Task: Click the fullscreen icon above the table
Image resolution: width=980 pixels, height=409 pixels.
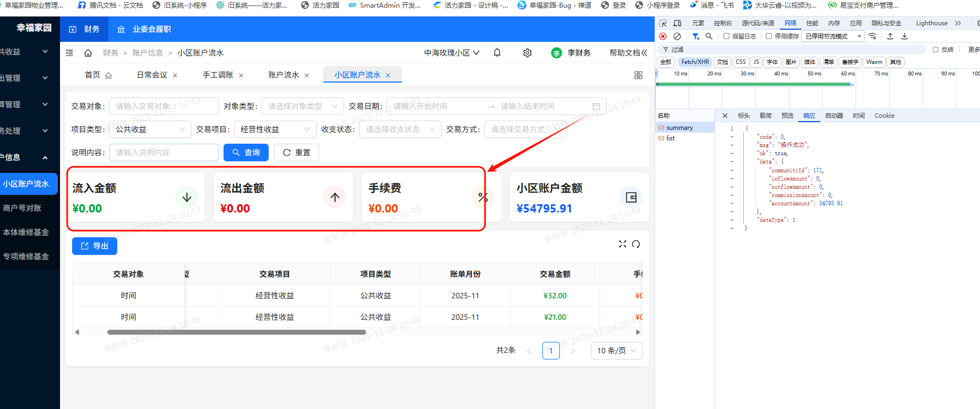Action: [623, 244]
